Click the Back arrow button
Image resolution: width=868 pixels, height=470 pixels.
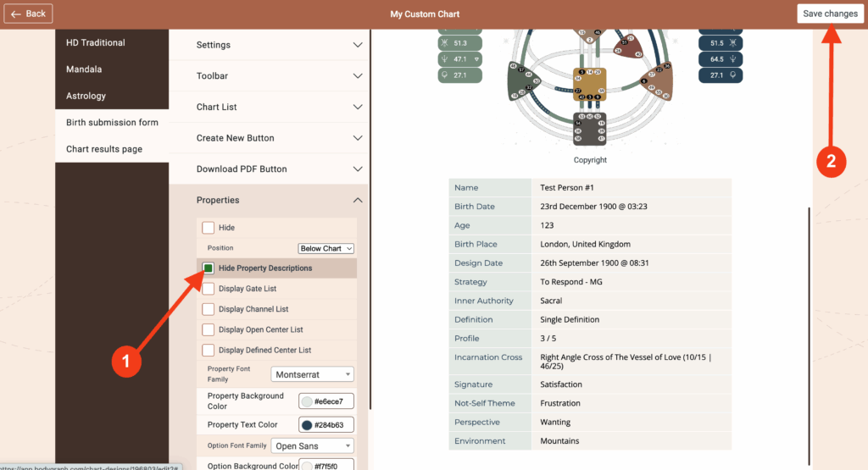point(28,14)
